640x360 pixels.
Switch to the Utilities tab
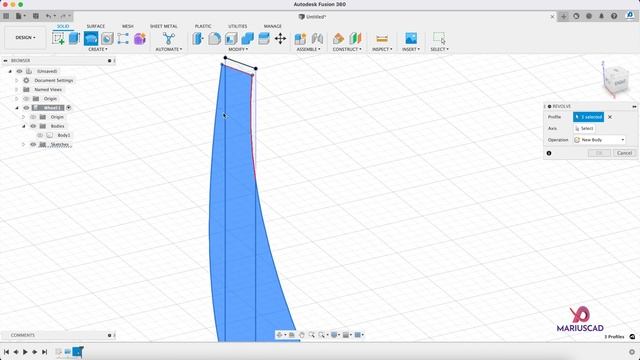point(238,26)
